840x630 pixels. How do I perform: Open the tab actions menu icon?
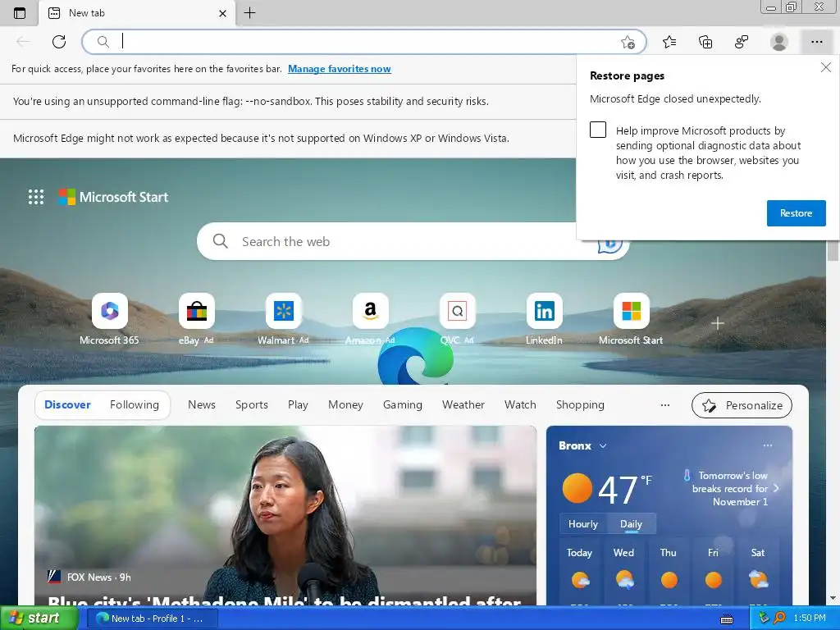[x=20, y=13]
